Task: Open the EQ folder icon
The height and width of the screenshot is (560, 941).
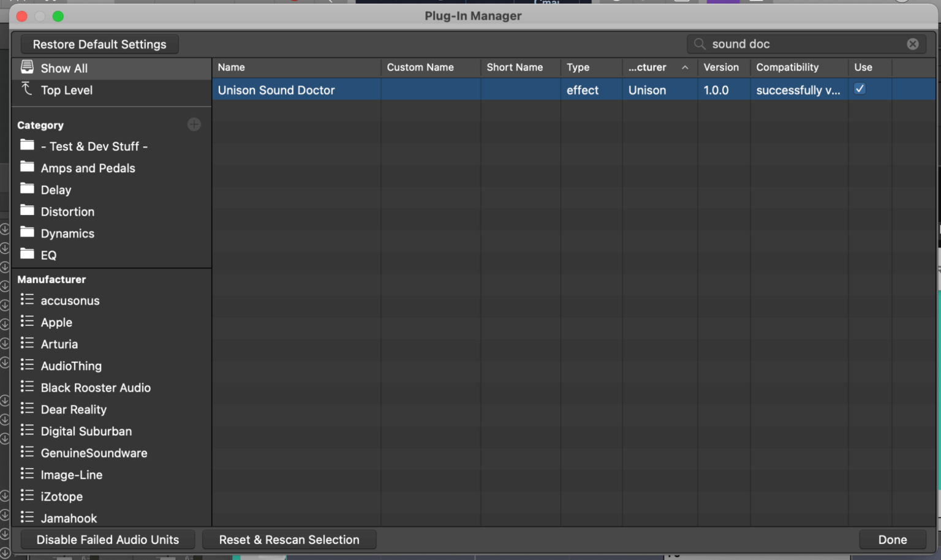Action: (27, 255)
